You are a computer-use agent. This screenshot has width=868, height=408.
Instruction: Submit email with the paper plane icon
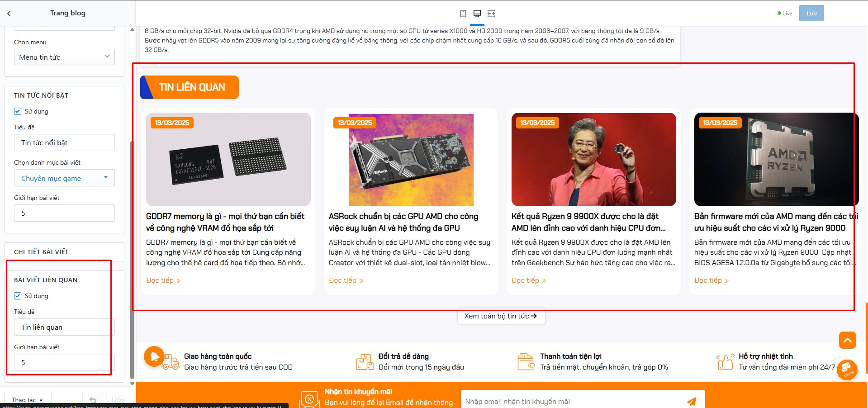click(x=692, y=401)
